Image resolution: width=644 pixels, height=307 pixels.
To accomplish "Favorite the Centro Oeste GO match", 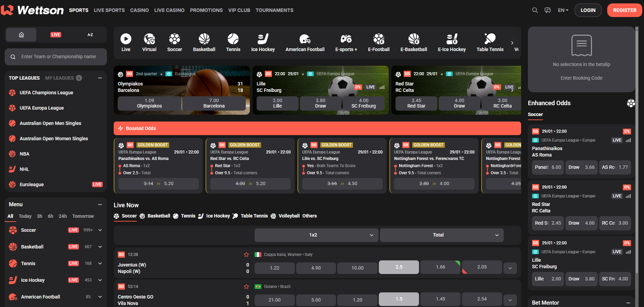I will (x=246, y=286).
